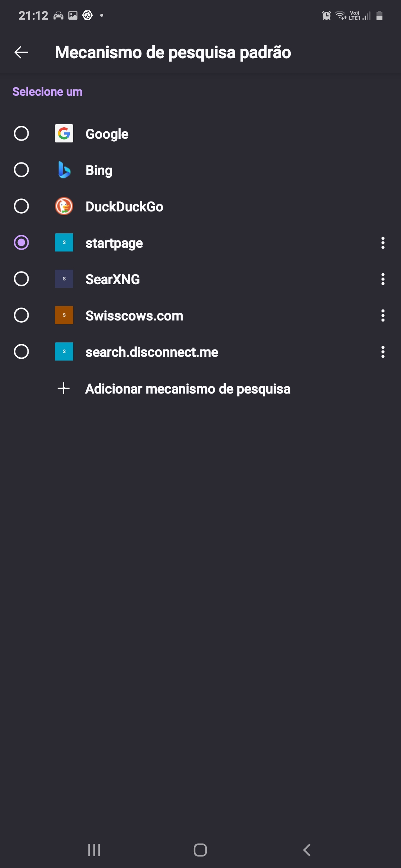Click the Bing logo icon

coord(64,170)
